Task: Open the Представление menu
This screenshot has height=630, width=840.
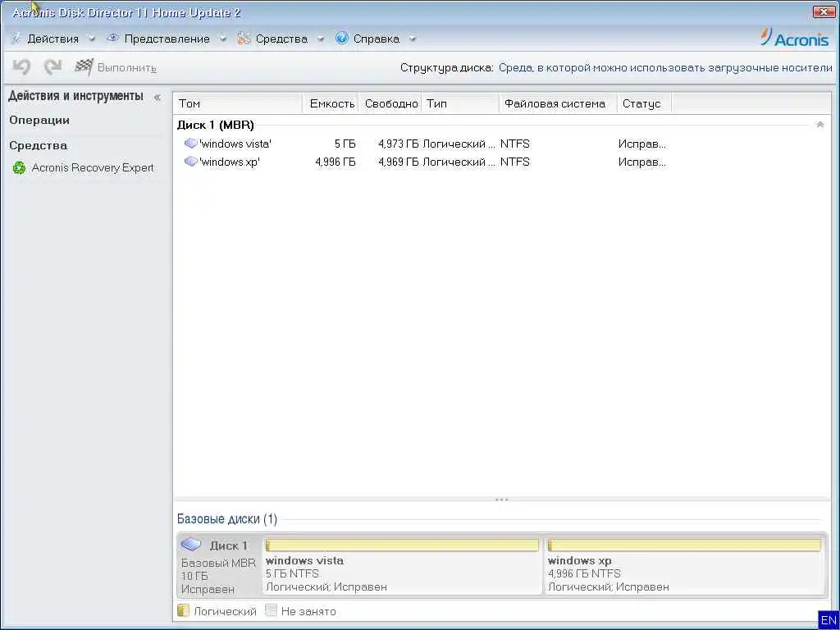Action: click(167, 39)
